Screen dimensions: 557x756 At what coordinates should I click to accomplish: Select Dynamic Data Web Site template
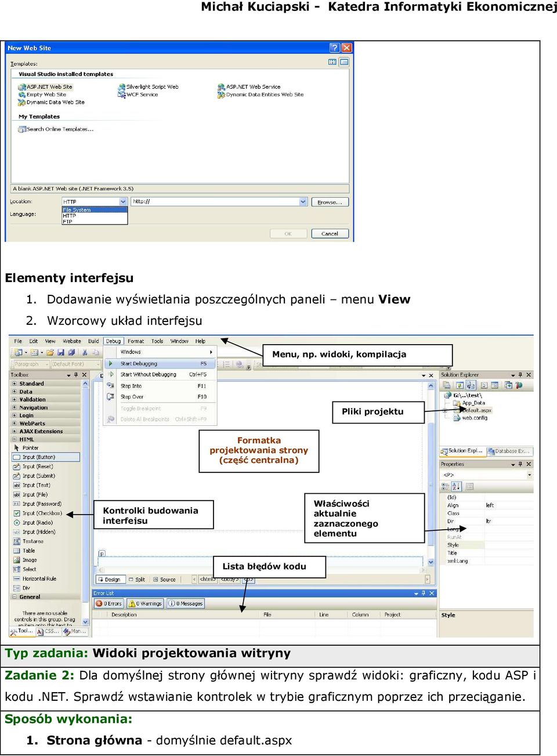[51, 102]
